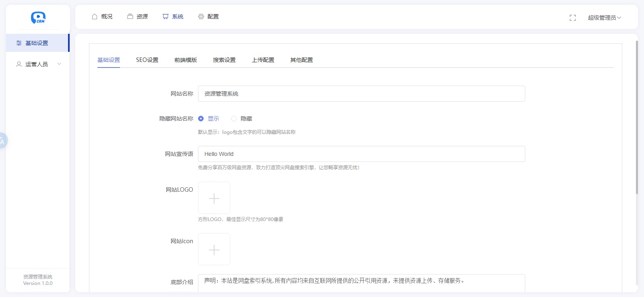Click the 资源管理系统 footer label in sidebar

[x=38, y=277]
